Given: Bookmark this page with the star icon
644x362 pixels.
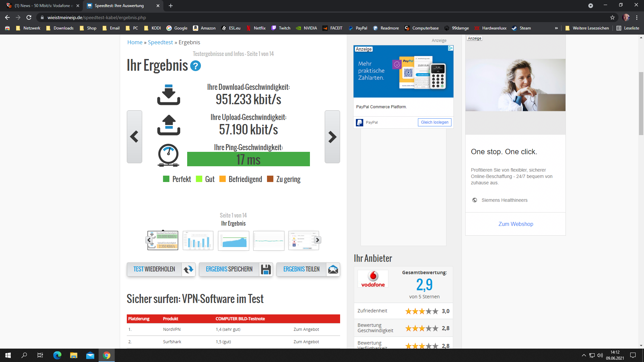Looking at the screenshot, I should point(612,17).
